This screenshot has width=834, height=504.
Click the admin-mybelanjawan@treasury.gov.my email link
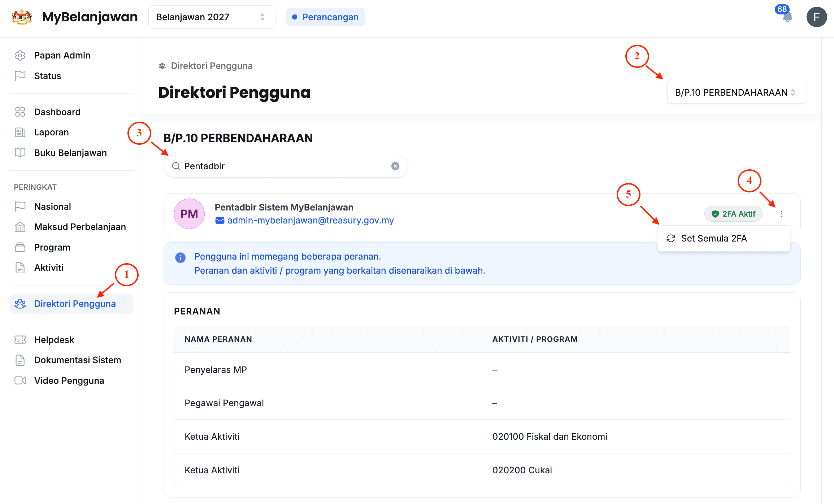[x=310, y=220]
